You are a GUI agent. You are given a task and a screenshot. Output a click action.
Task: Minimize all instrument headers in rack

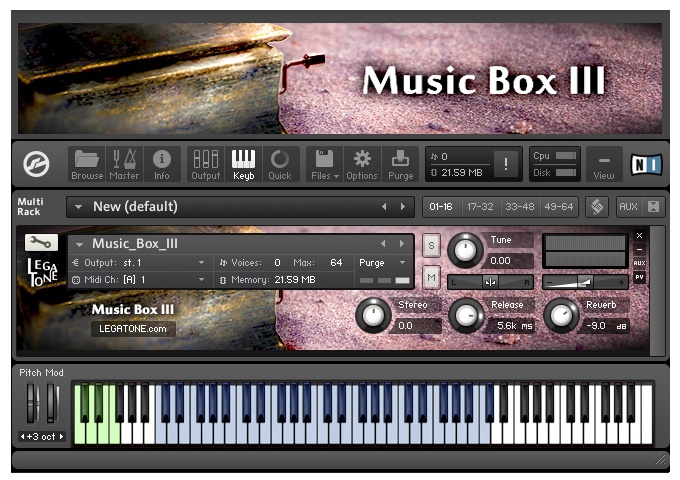tap(653, 207)
